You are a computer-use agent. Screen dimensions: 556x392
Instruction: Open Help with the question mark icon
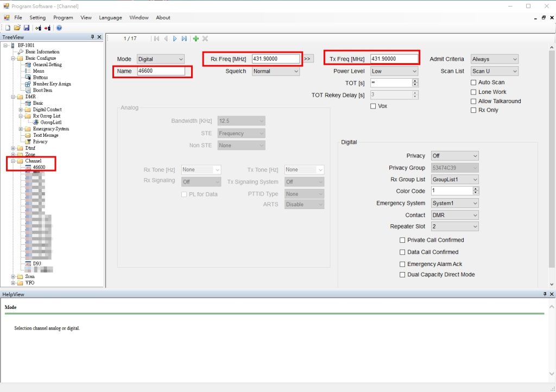pyautogui.click(x=59, y=28)
